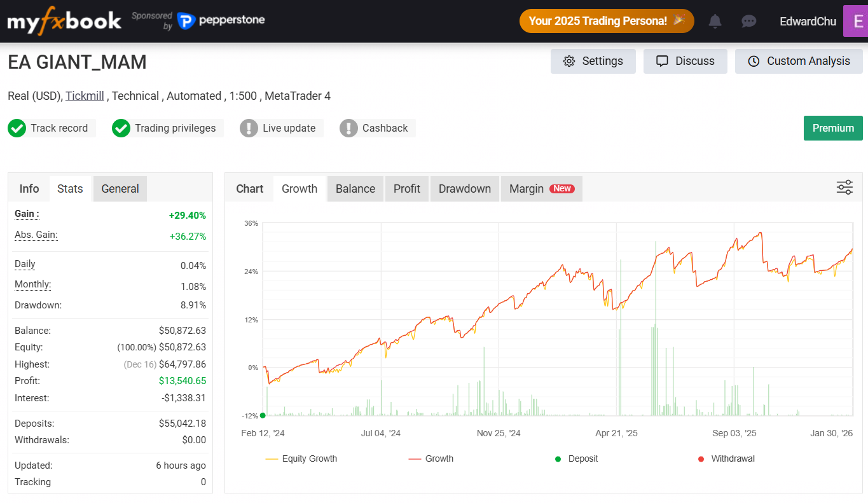Click the Custom Analysis button
This screenshot has height=503, width=868.
[799, 61]
